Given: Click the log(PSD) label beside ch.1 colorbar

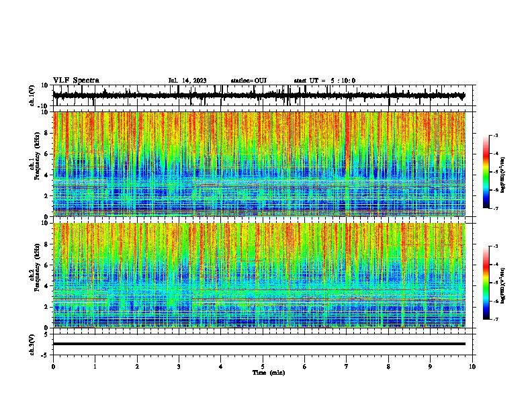Looking at the screenshot, I should pyautogui.click(x=503, y=175).
